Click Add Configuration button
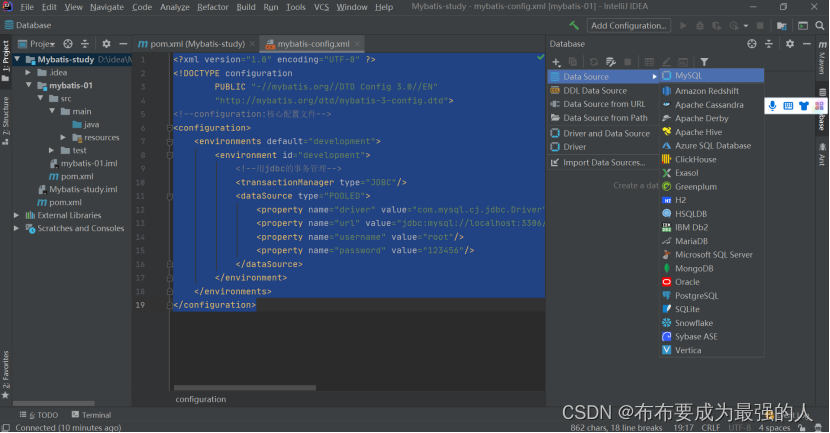 628,25
